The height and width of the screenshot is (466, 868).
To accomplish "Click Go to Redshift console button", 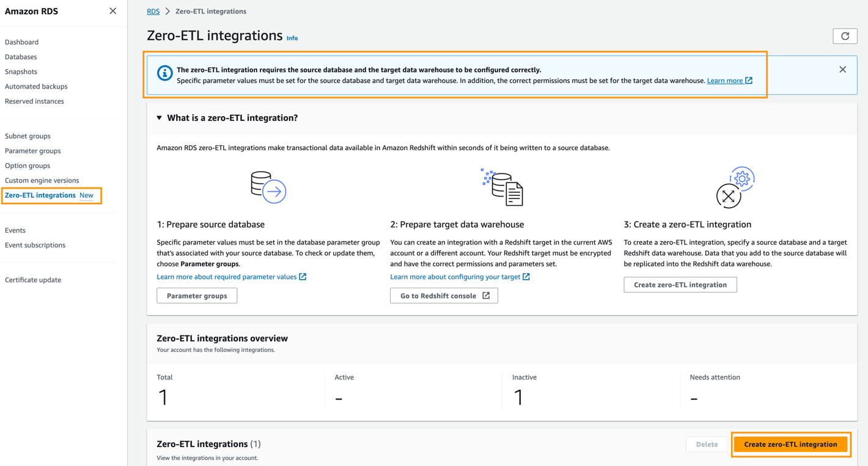I will 444,296.
